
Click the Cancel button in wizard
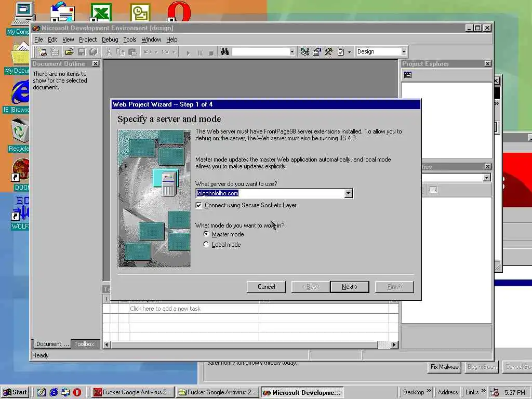(x=267, y=287)
